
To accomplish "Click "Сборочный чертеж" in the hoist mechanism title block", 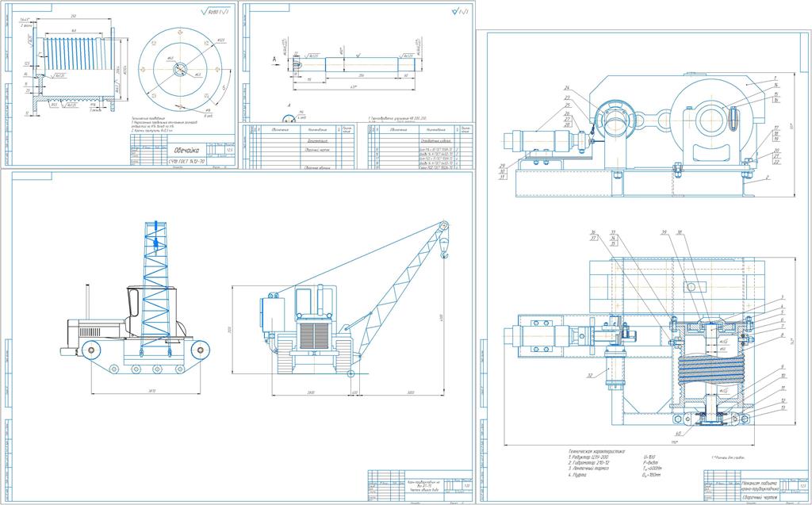I will (761, 496).
